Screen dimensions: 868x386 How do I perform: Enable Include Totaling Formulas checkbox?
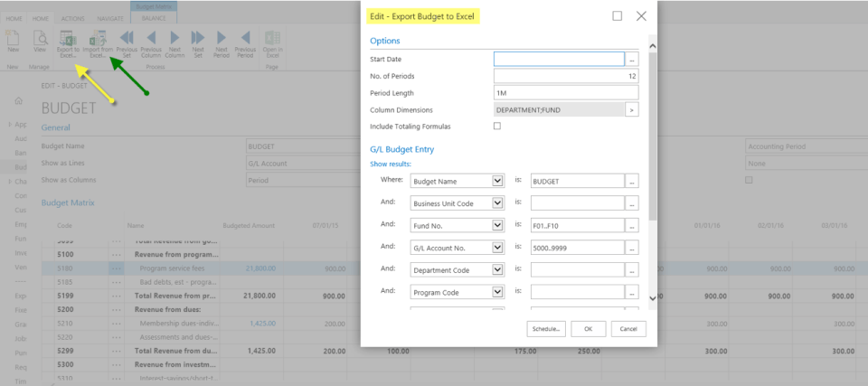pos(496,126)
